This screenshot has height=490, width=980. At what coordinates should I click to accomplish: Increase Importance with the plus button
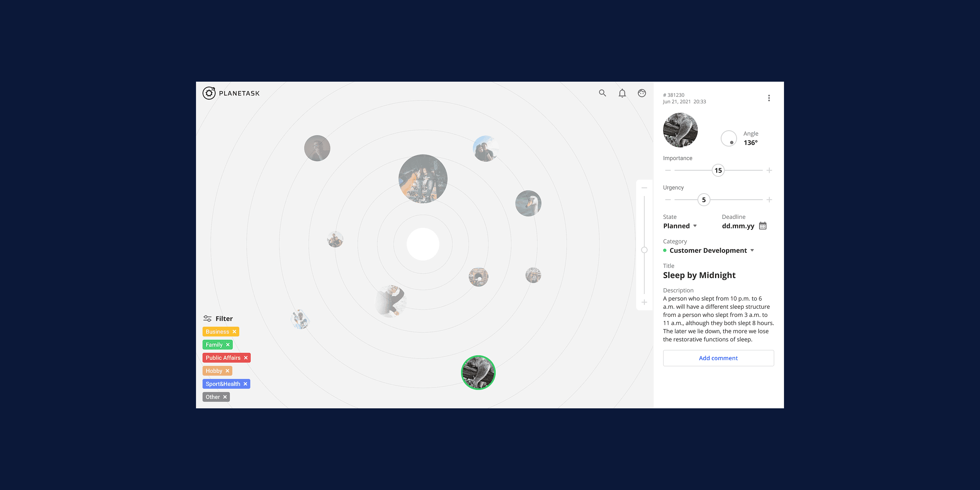click(769, 170)
